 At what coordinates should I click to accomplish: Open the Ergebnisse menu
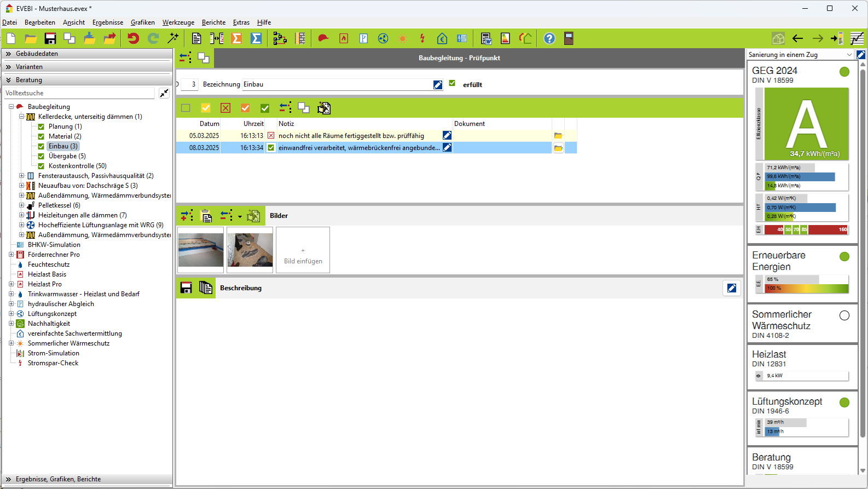pos(108,22)
